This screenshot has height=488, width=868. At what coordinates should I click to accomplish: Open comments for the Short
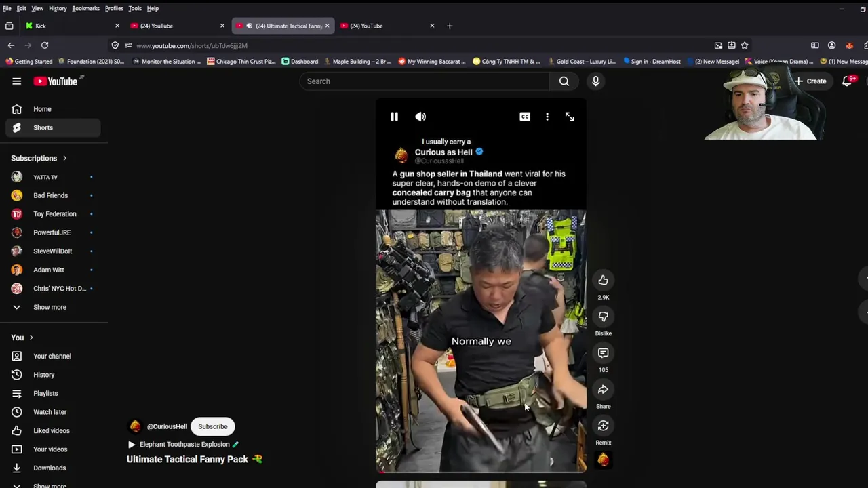coord(603,353)
